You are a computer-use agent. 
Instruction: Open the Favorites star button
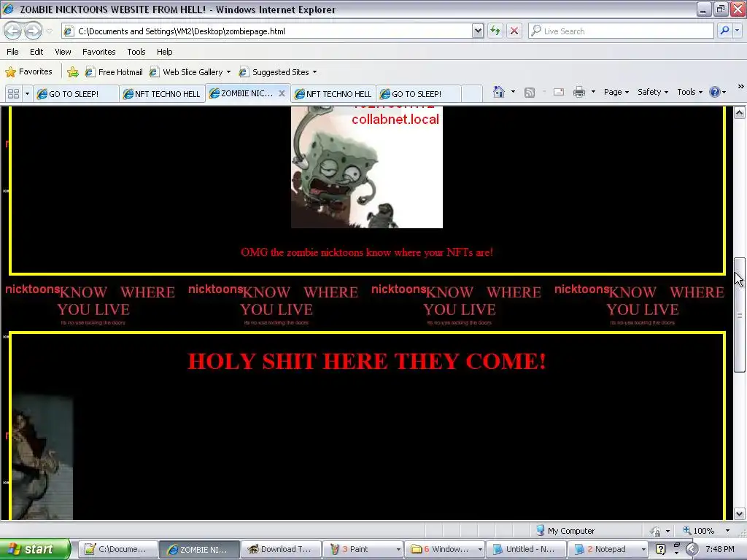click(x=28, y=72)
